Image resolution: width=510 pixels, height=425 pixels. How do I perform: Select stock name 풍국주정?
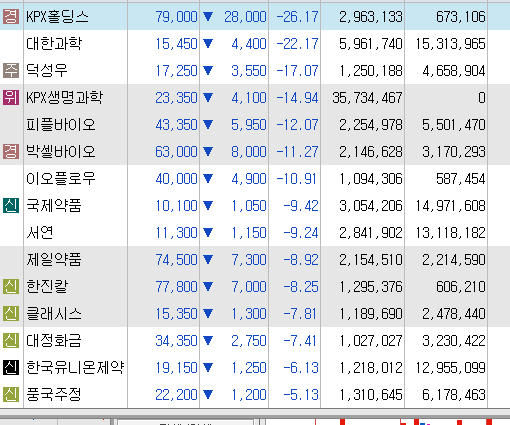(x=54, y=395)
